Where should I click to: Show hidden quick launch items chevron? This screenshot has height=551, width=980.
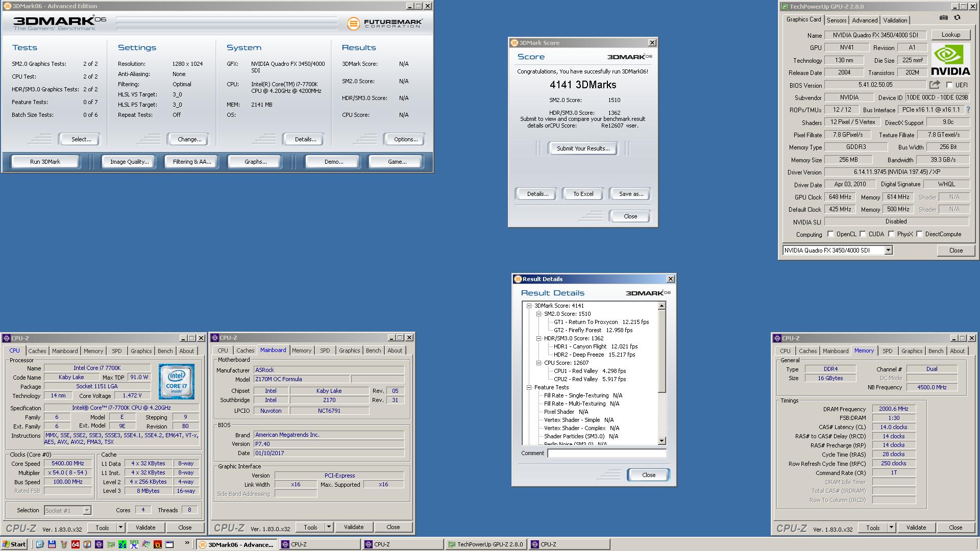187,543
